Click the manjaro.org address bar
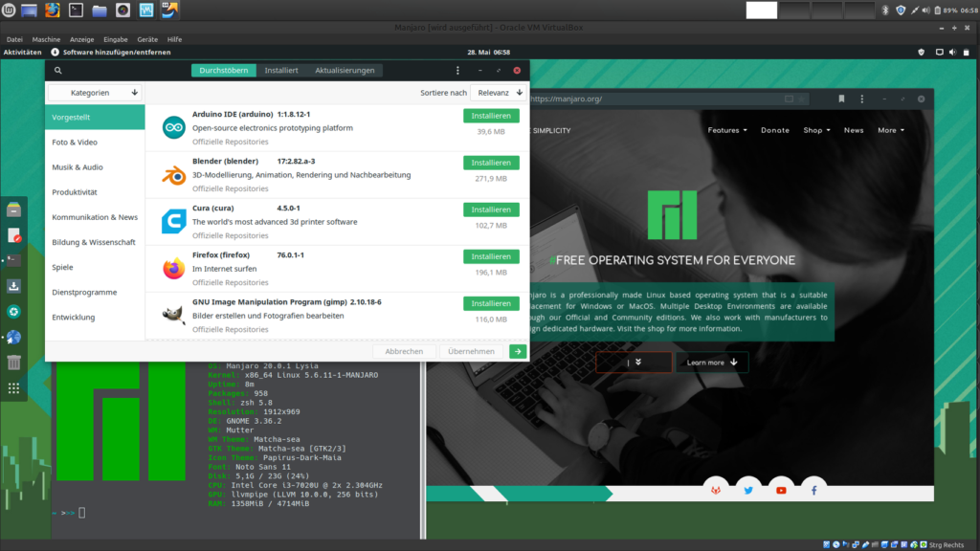980x551 pixels. pos(651,99)
